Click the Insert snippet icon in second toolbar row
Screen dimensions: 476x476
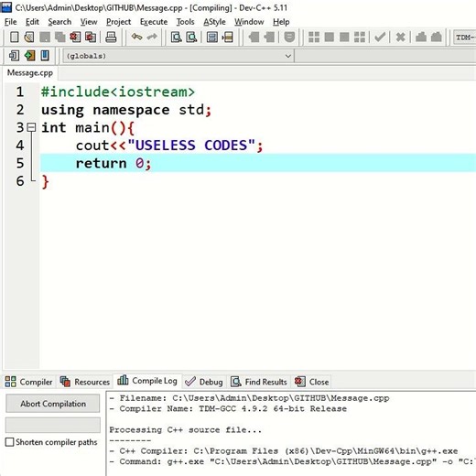tap(14, 56)
